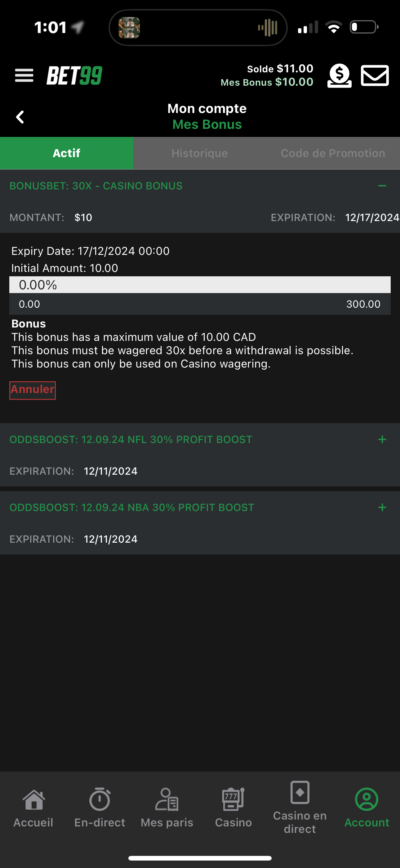This screenshot has height=868, width=400.
Task: Tap the 0.00% wagering progress bar
Action: coord(200,285)
